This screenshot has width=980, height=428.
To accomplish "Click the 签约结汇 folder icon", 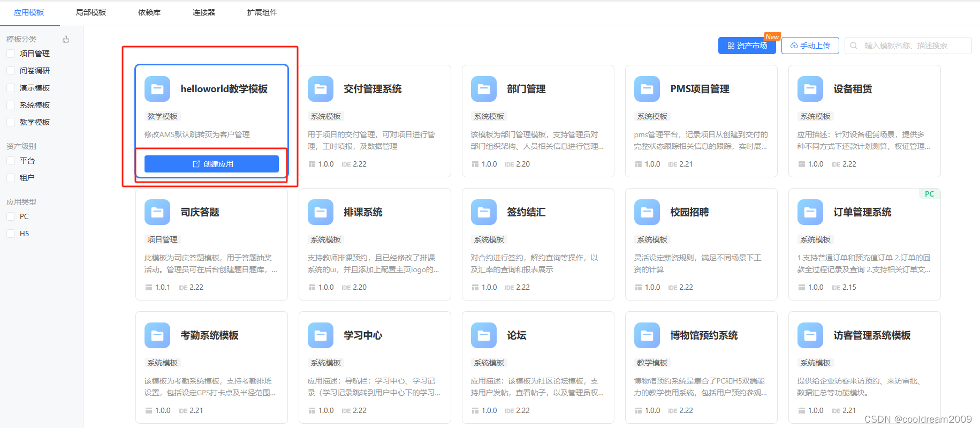I will click(x=484, y=212).
